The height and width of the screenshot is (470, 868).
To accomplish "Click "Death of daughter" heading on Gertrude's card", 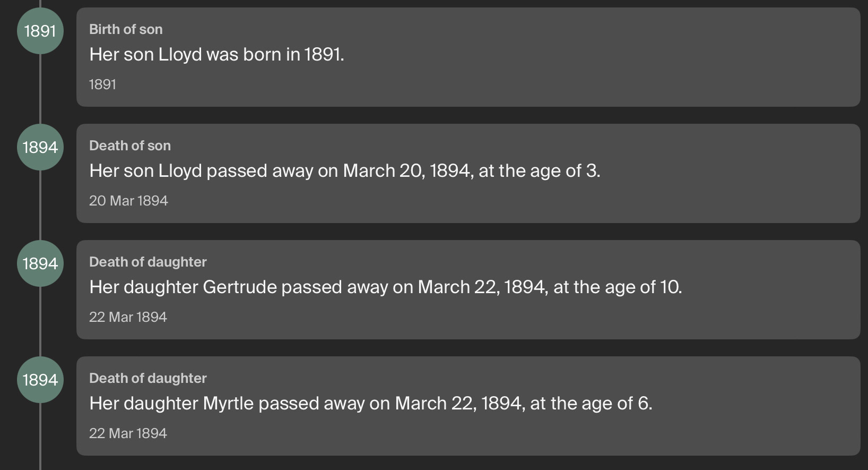I will click(x=148, y=262).
